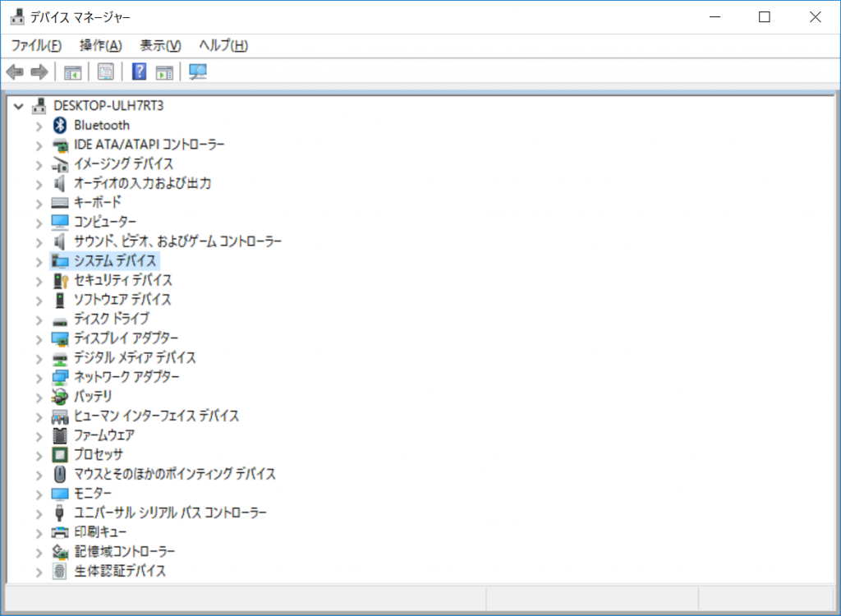Select the ファームウェア label
841x616 pixels.
(x=104, y=435)
